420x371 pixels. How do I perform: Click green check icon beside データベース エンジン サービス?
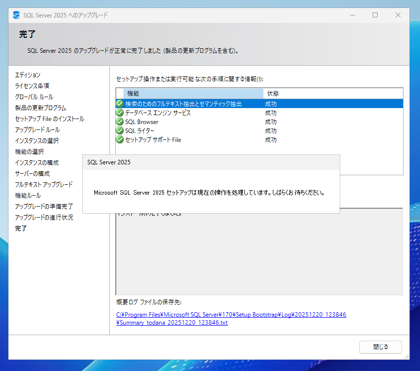coord(120,113)
